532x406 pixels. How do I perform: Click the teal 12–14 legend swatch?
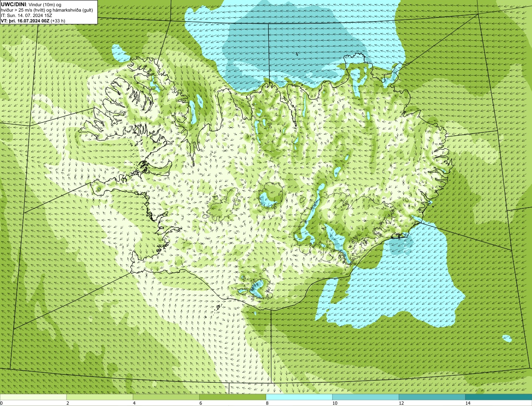click(x=432, y=397)
